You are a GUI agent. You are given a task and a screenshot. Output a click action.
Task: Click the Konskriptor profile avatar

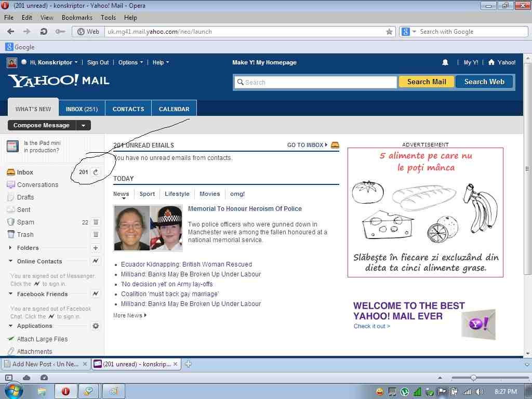point(12,62)
